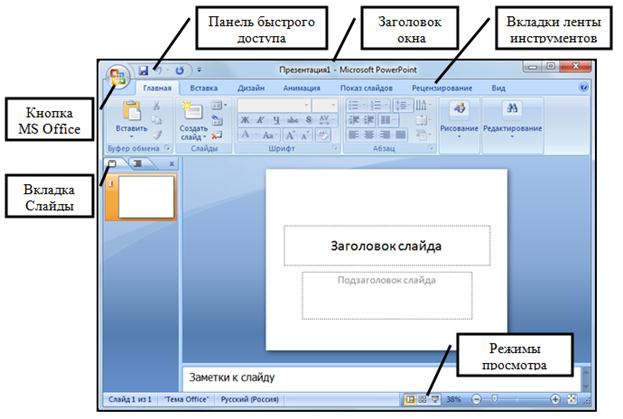This screenshot has height=419, width=623.
Task: Click the Заголовок слайда title placeholder
Action: 387,245
